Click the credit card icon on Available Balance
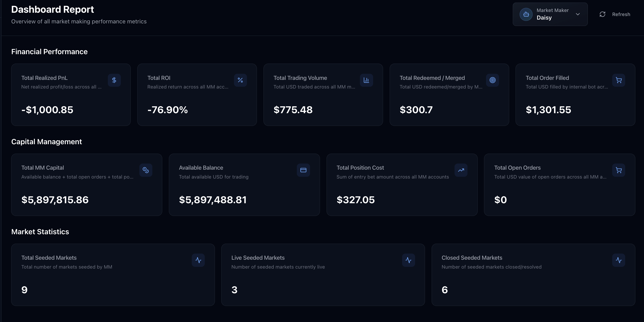The image size is (644, 322). point(303,170)
